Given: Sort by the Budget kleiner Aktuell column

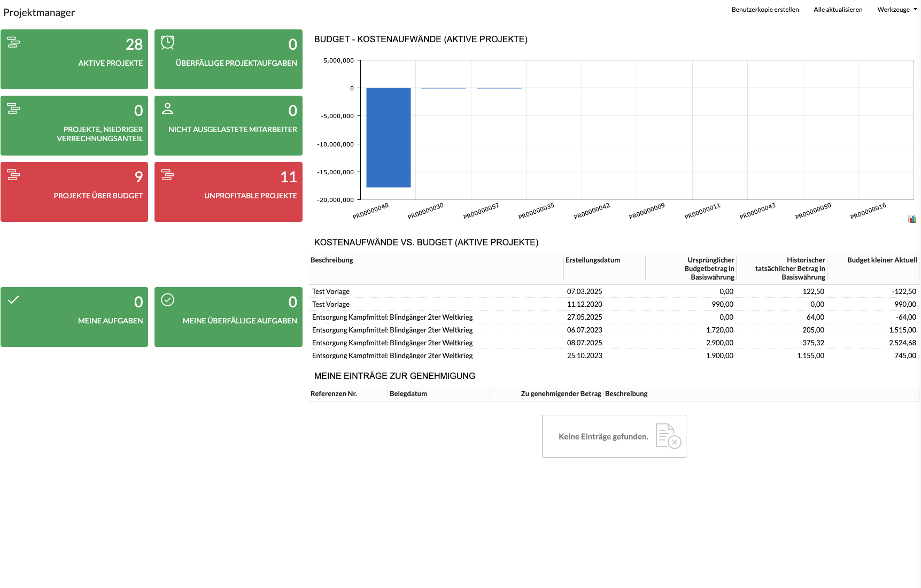Looking at the screenshot, I should (x=881, y=260).
